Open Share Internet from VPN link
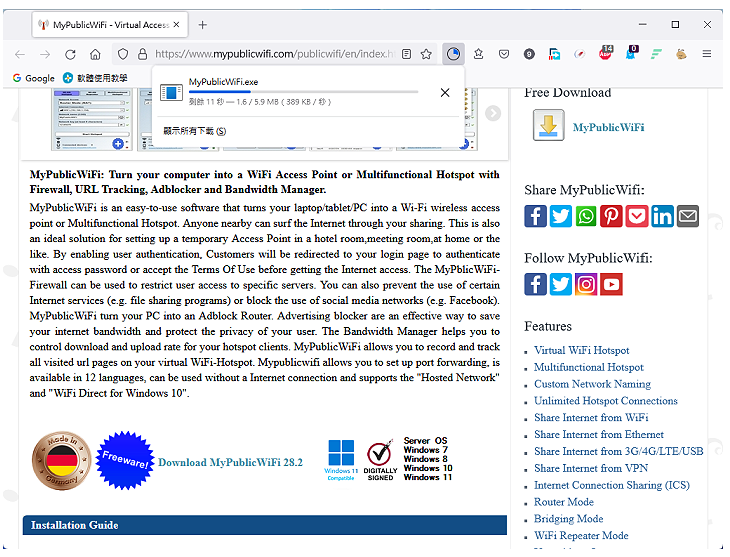 [x=591, y=468]
